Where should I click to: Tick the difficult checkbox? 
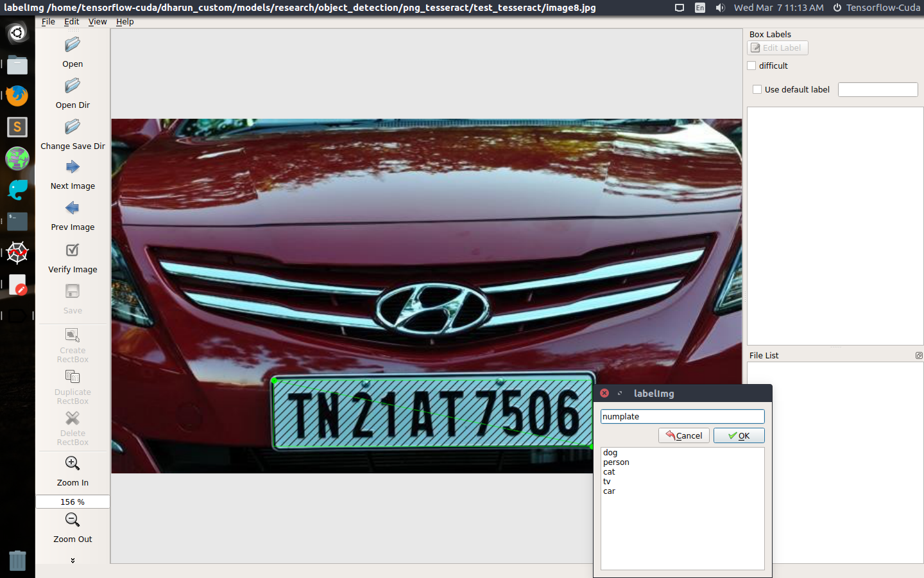[751, 66]
